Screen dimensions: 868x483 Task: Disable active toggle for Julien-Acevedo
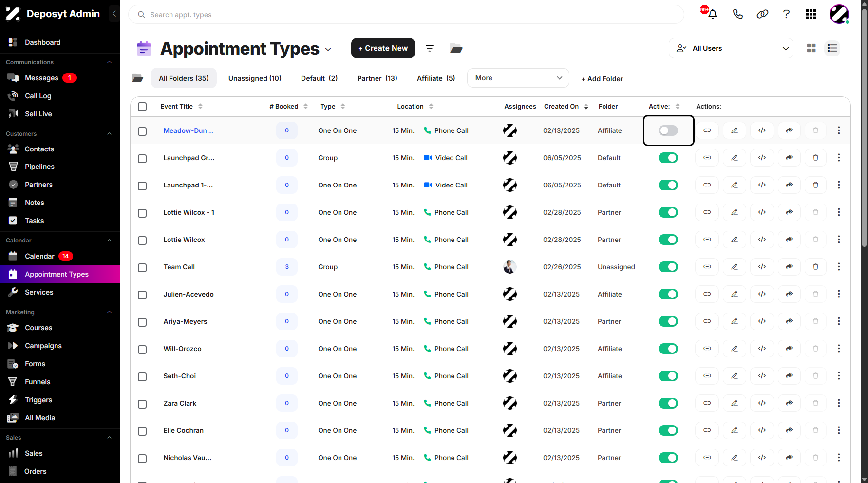tap(668, 294)
